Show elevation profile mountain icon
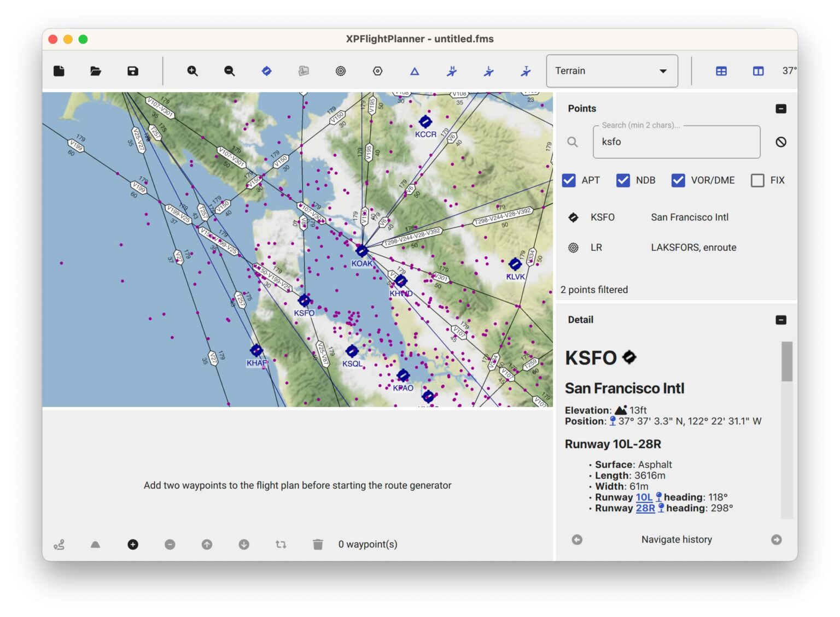This screenshot has height=617, width=840. tap(95, 544)
